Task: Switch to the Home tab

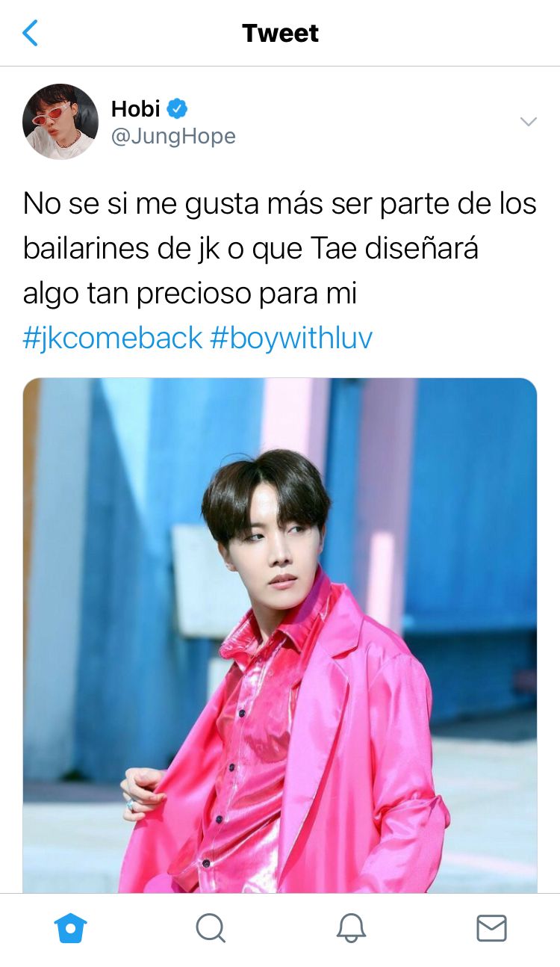Action: 71,929
